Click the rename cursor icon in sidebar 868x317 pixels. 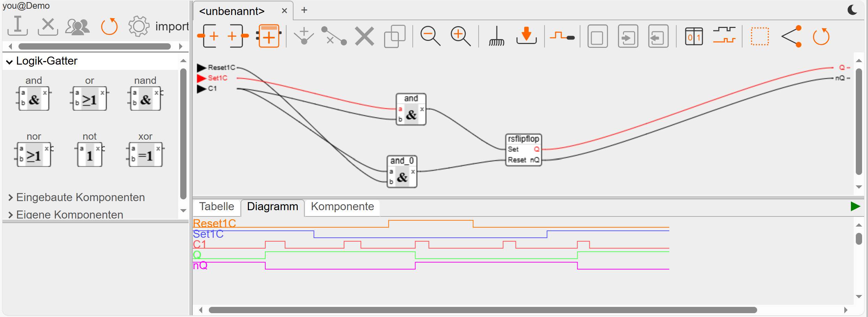17,26
